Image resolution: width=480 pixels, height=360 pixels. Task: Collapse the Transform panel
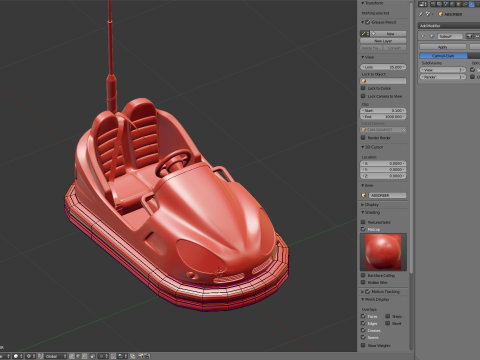pos(363,3)
